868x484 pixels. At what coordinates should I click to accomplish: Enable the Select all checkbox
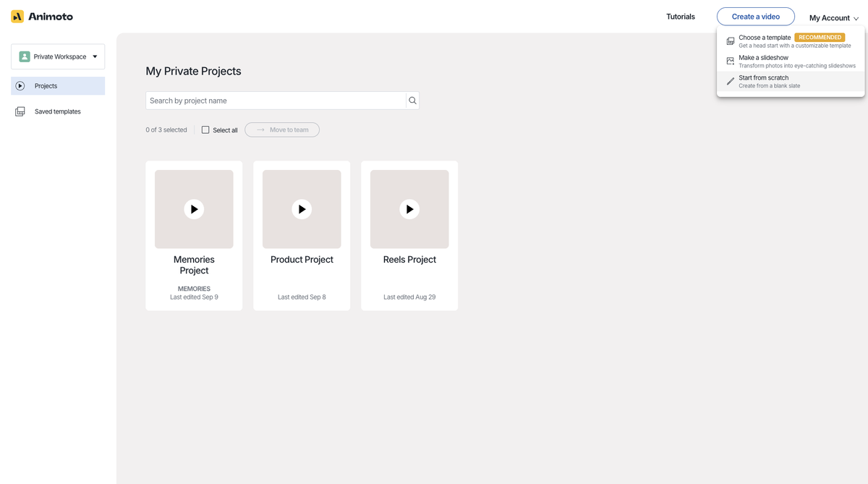(205, 130)
